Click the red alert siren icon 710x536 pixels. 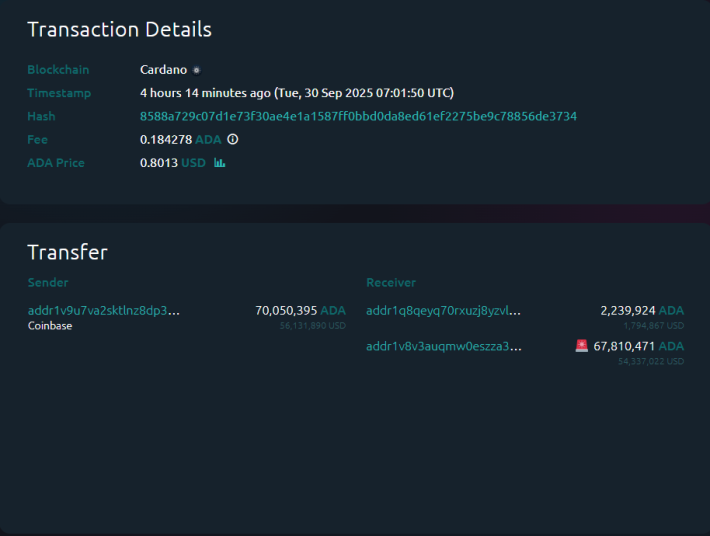[582, 346]
